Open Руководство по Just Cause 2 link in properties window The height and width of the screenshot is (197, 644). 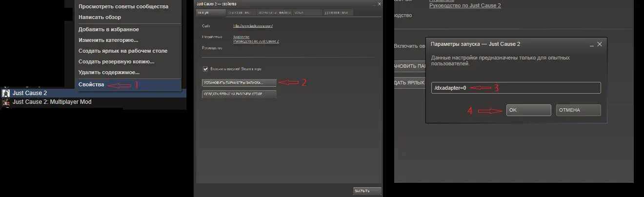tap(256, 41)
